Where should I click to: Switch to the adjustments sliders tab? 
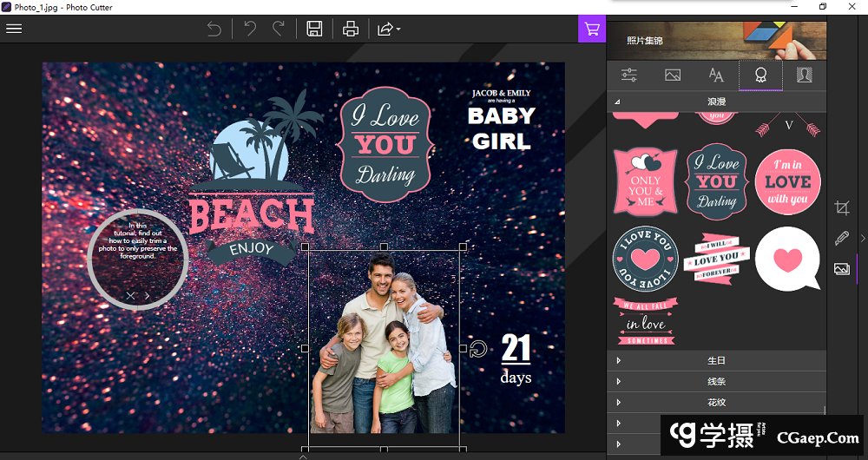(629, 76)
